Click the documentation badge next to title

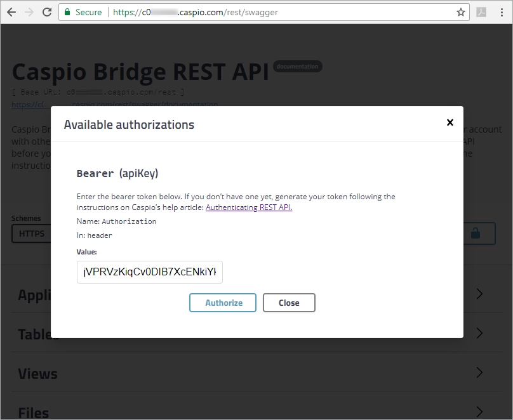pyautogui.click(x=297, y=67)
